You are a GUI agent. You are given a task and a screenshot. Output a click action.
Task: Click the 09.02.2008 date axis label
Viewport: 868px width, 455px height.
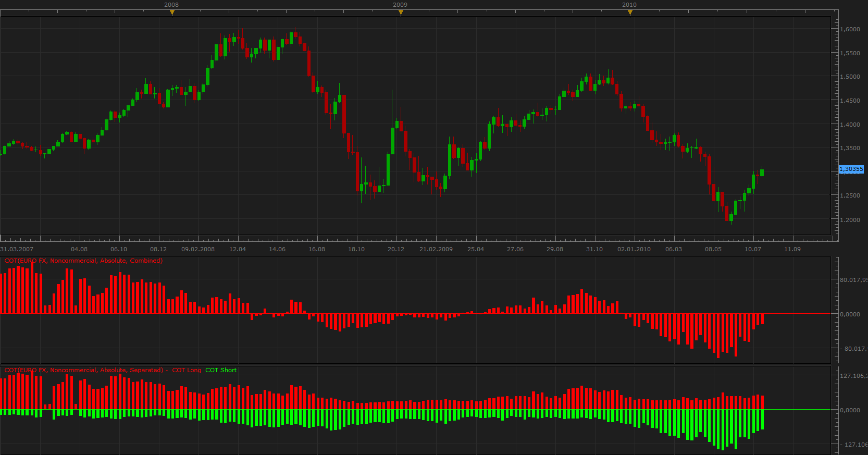pos(198,249)
